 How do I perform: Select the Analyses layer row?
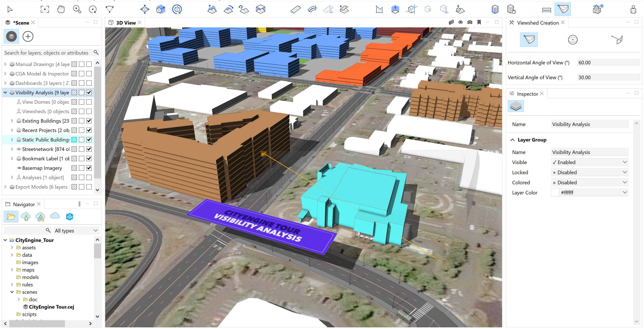click(x=48, y=177)
